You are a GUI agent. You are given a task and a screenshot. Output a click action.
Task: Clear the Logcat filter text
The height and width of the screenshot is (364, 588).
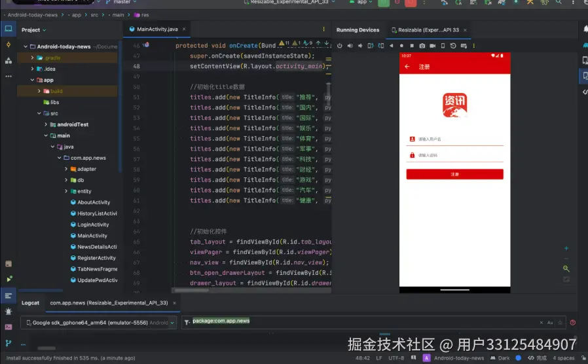pos(541,322)
